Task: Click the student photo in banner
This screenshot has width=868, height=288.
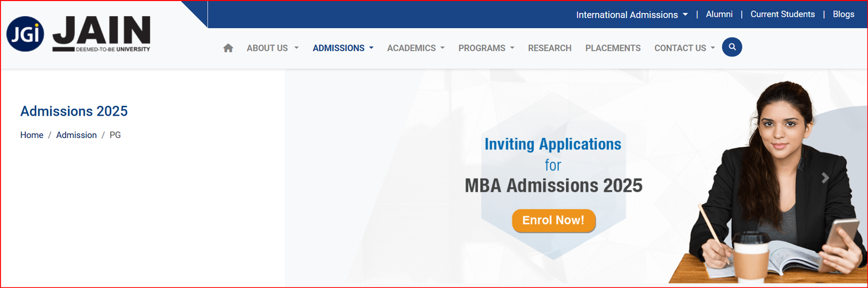Action: click(770, 182)
